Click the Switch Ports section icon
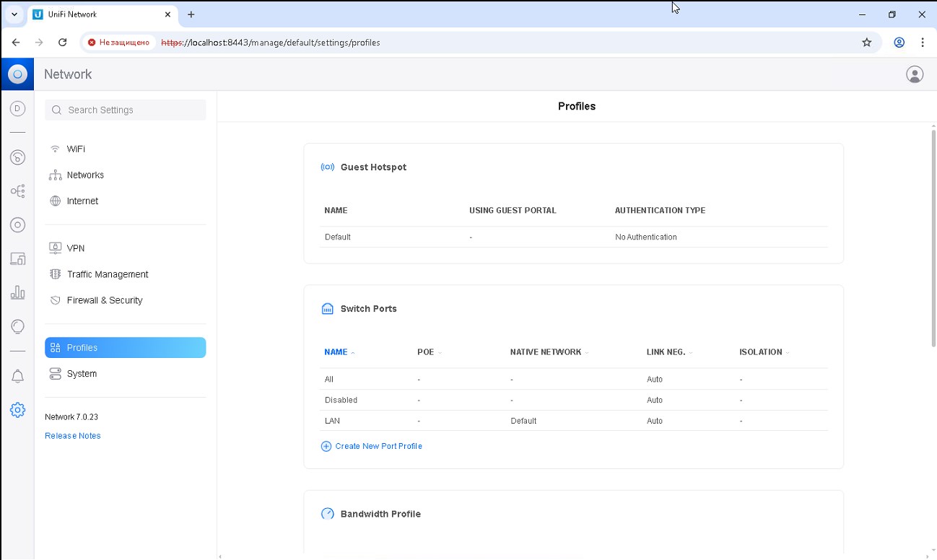937x560 pixels. coord(328,309)
